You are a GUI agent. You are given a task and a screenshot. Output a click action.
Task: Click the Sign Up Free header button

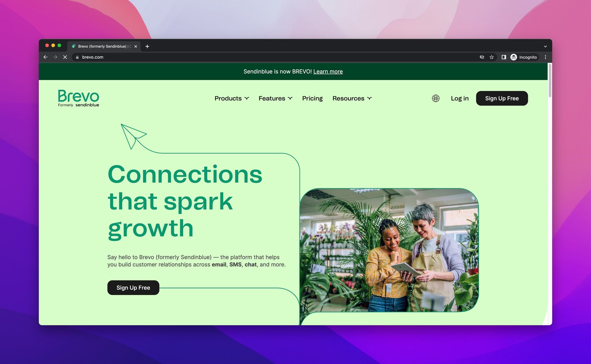tap(502, 98)
